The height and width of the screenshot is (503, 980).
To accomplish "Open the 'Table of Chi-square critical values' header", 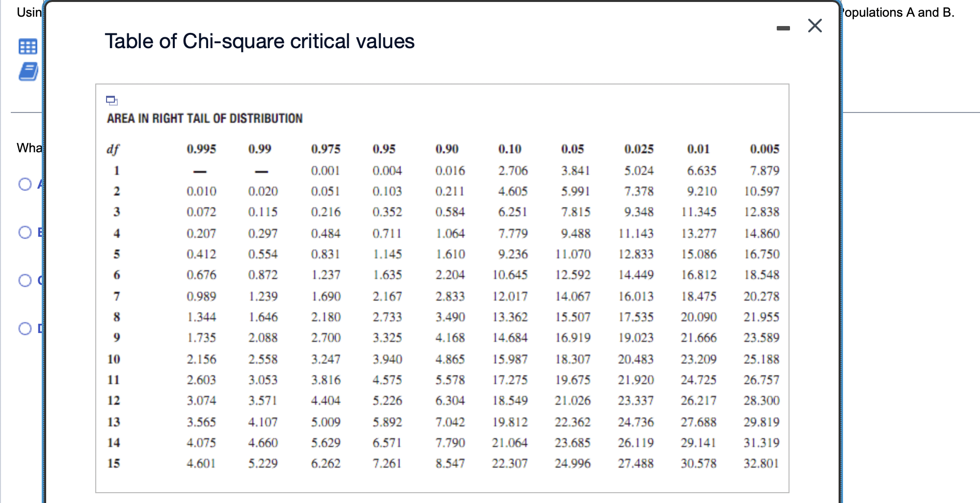I will pyautogui.click(x=260, y=42).
